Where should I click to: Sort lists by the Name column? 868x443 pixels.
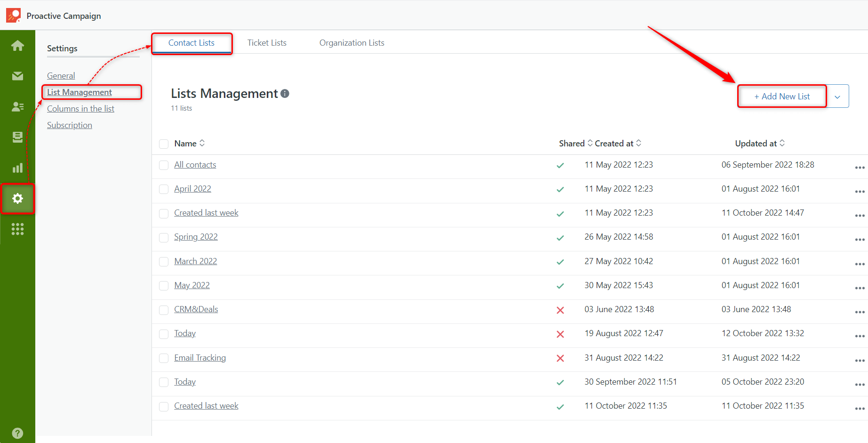(x=202, y=143)
